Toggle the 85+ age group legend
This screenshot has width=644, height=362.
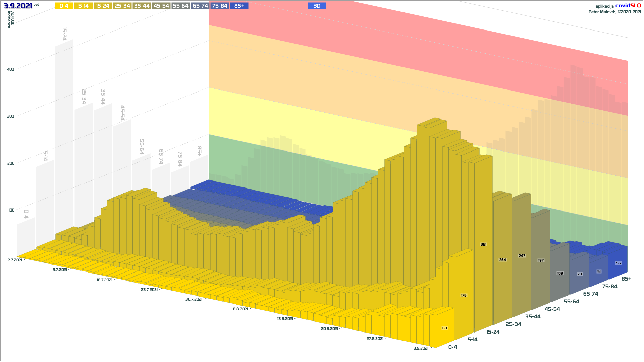[239, 6]
